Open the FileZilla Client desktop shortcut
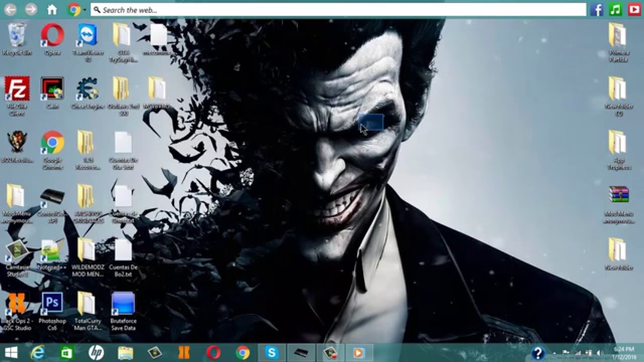The image size is (644, 362). pyautogui.click(x=17, y=96)
